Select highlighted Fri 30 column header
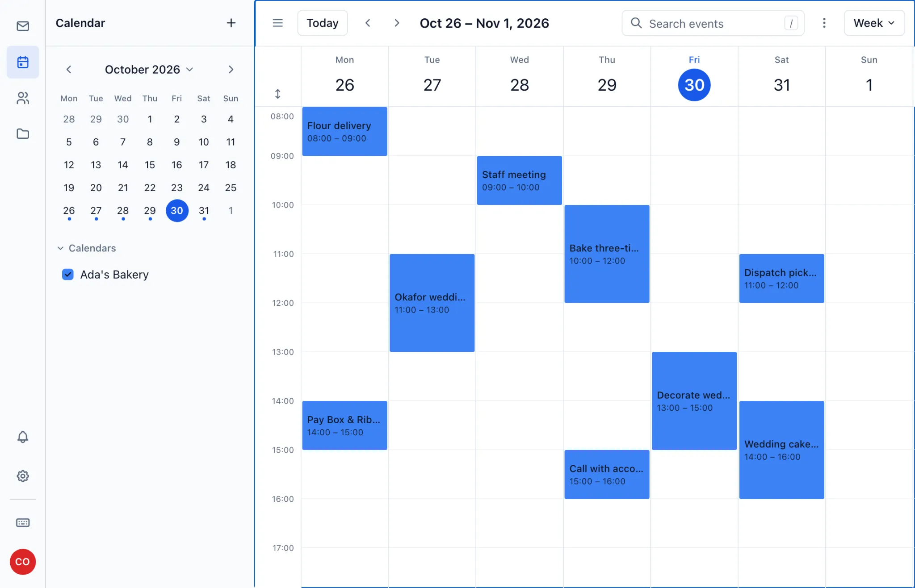The width and height of the screenshot is (915, 588). [x=694, y=76]
